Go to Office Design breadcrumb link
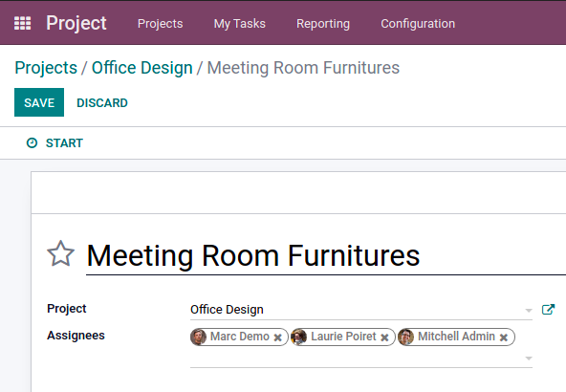Image resolution: width=566 pixels, height=392 pixels. [x=142, y=68]
